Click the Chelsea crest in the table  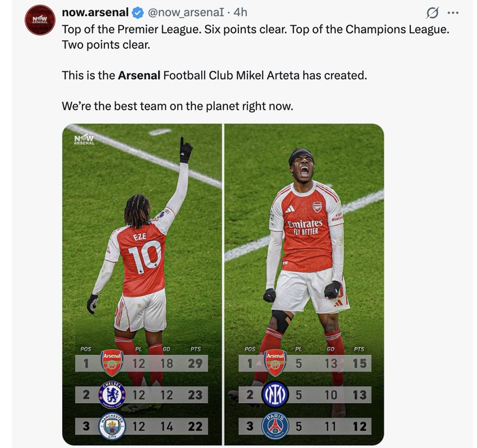112,395
